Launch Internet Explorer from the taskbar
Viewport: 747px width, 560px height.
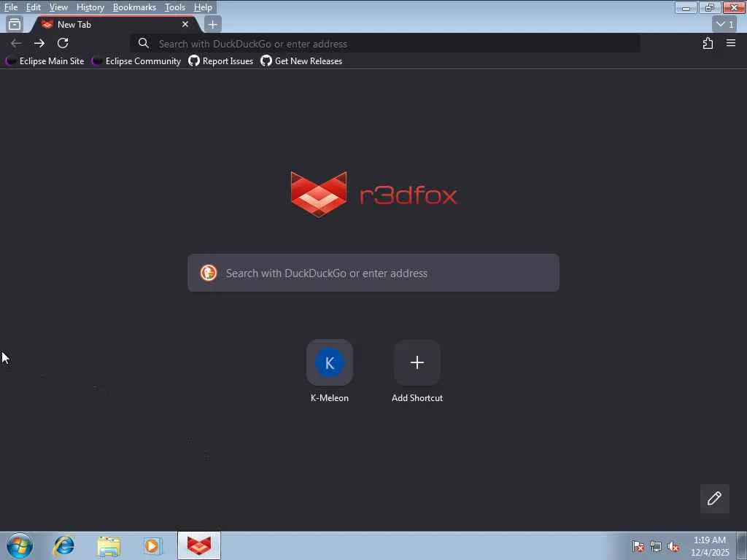point(63,545)
